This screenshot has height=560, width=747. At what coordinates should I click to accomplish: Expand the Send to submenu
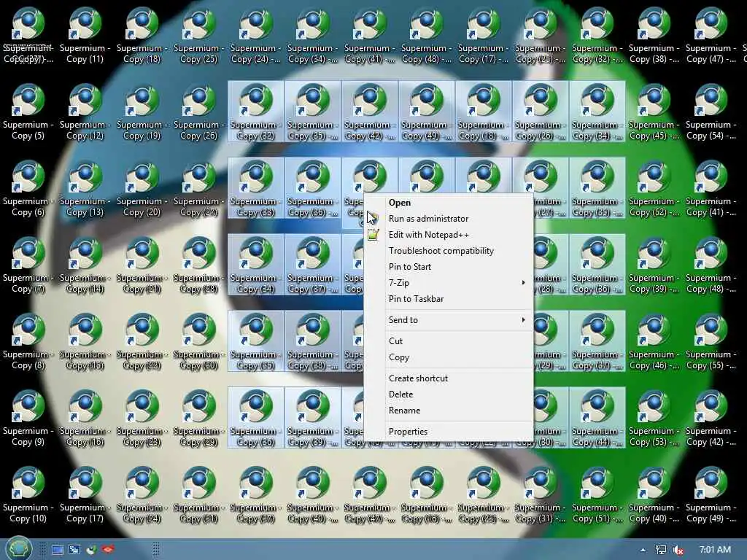(x=449, y=320)
